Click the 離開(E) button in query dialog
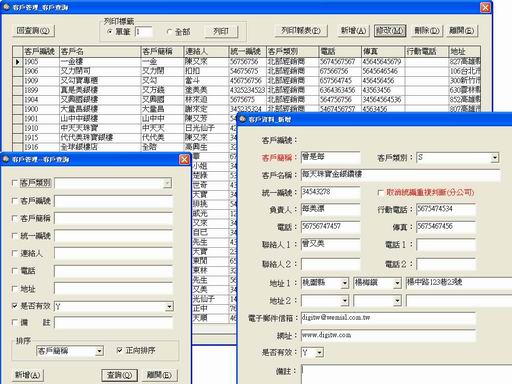 click(159, 375)
